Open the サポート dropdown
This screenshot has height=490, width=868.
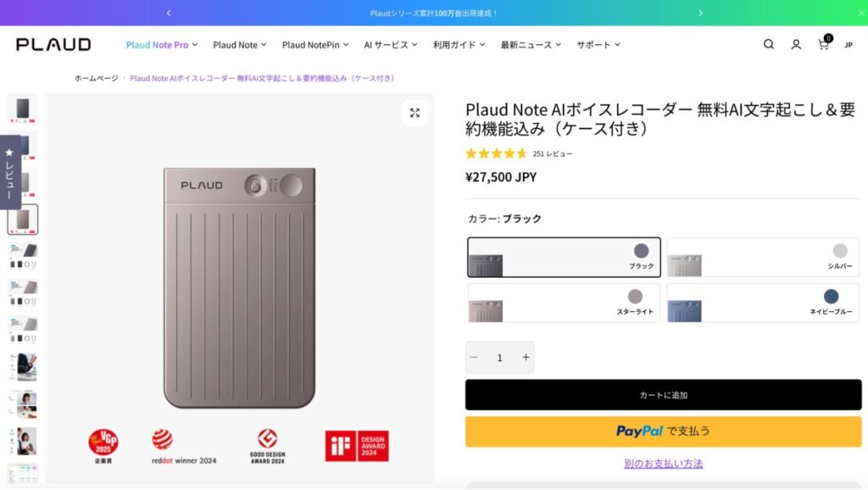(x=596, y=44)
